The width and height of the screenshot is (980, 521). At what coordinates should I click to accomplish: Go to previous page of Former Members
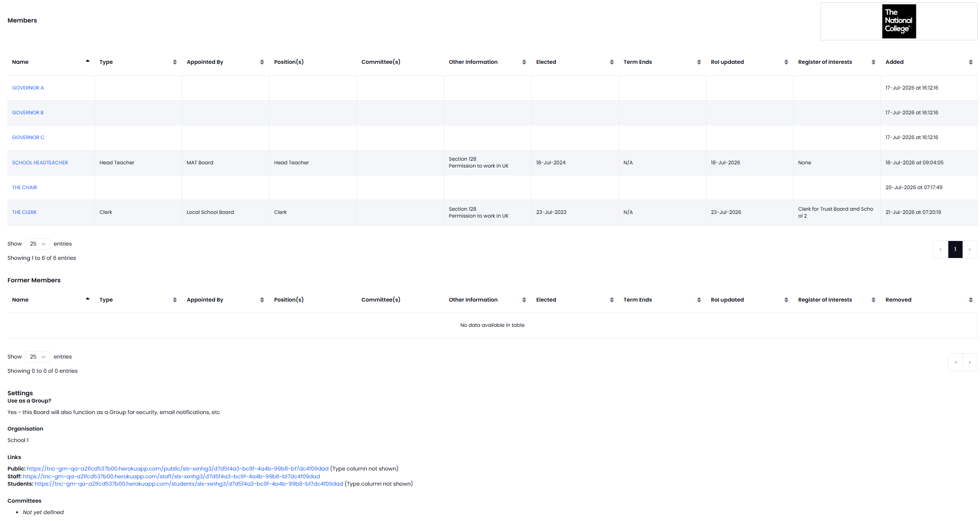click(955, 362)
